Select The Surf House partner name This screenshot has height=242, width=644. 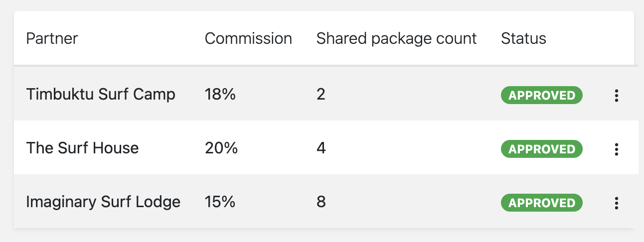click(82, 148)
